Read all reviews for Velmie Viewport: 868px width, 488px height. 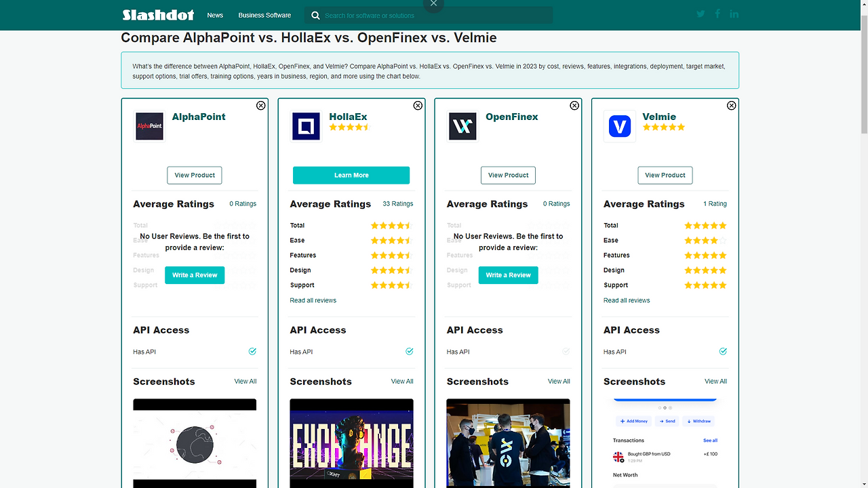click(x=627, y=300)
